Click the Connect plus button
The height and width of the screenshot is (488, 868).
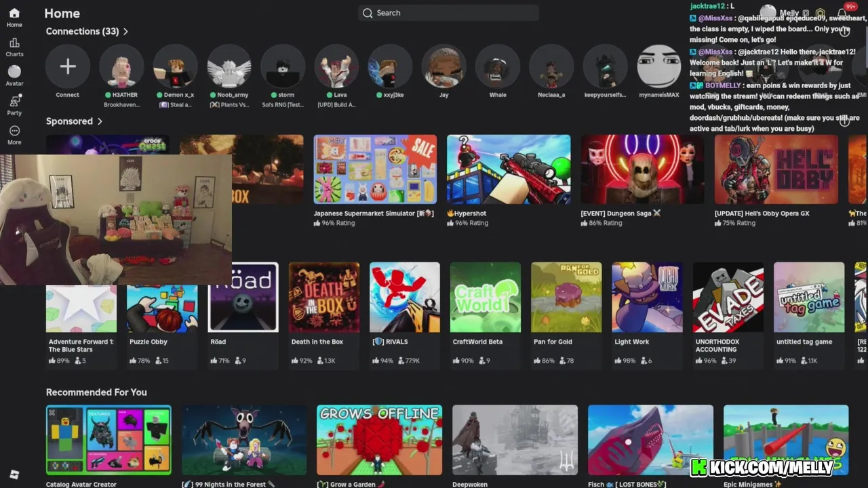[x=68, y=66]
